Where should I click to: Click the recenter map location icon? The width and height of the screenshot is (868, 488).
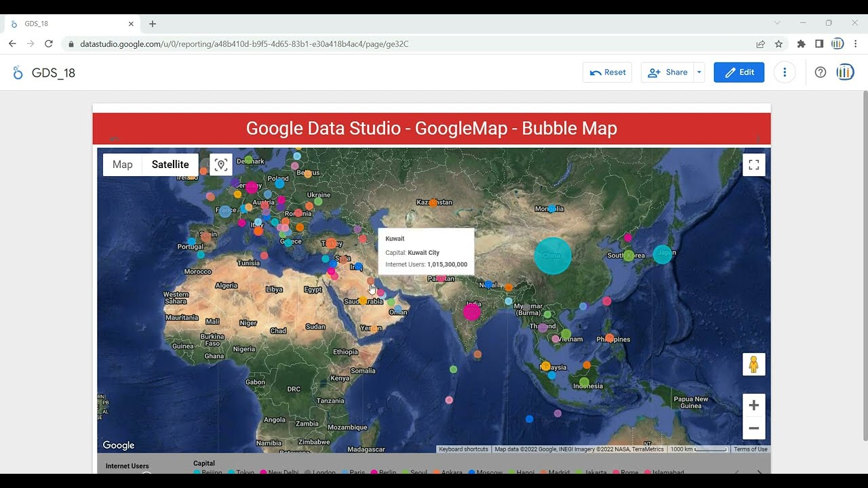tap(221, 165)
